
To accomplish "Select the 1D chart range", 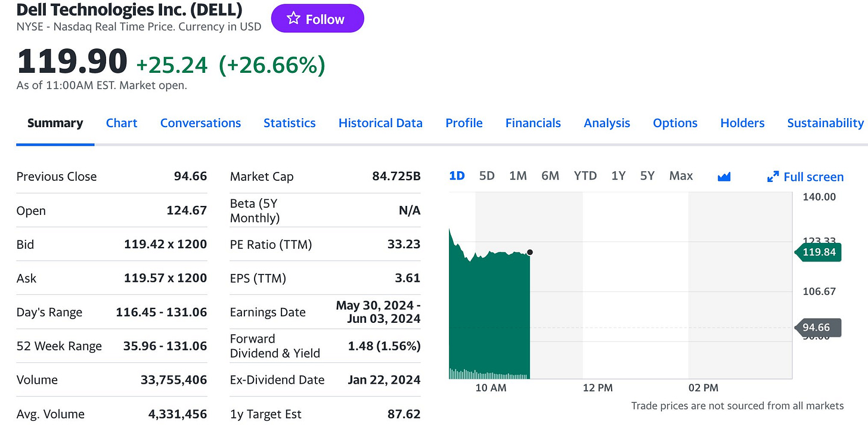I will click(x=457, y=175).
